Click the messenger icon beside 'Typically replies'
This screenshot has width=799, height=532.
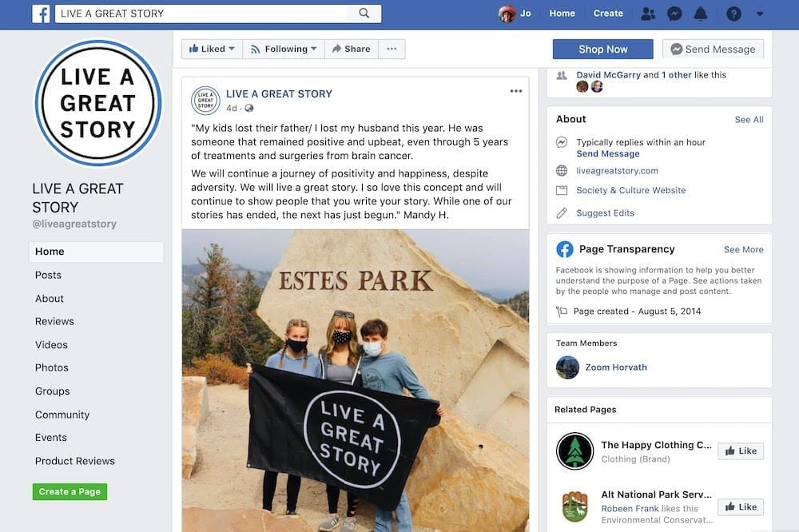(562, 142)
